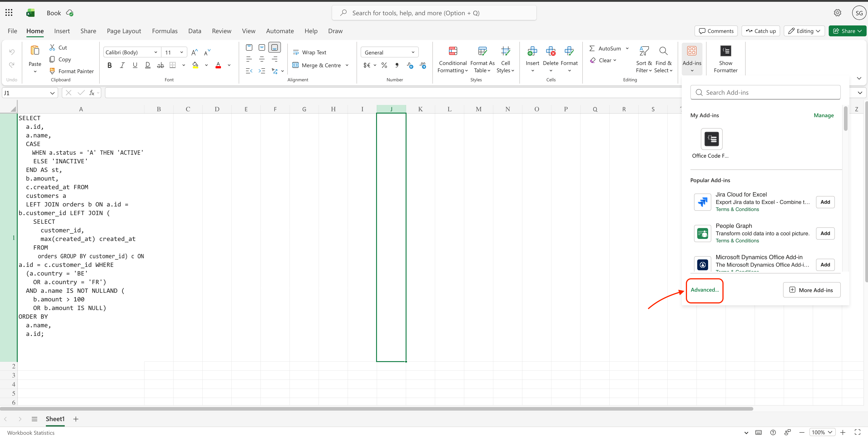Toggle Italic formatting

click(x=122, y=65)
